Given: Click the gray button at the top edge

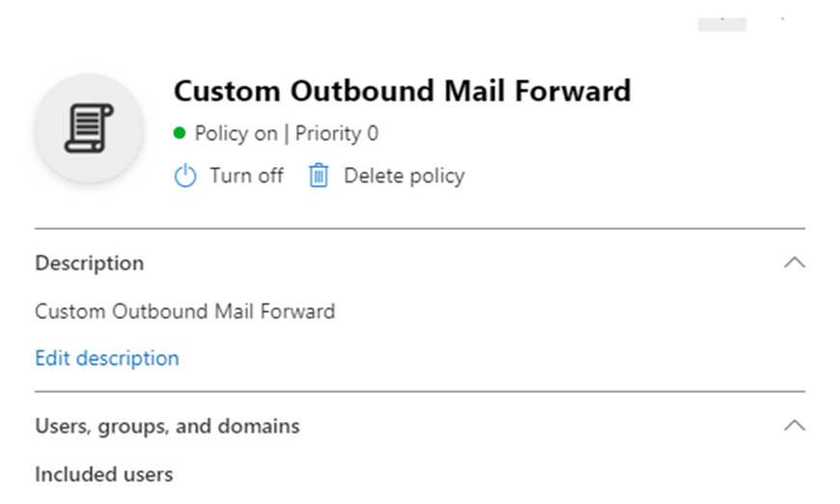Looking at the screenshot, I should [x=722, y=23].
